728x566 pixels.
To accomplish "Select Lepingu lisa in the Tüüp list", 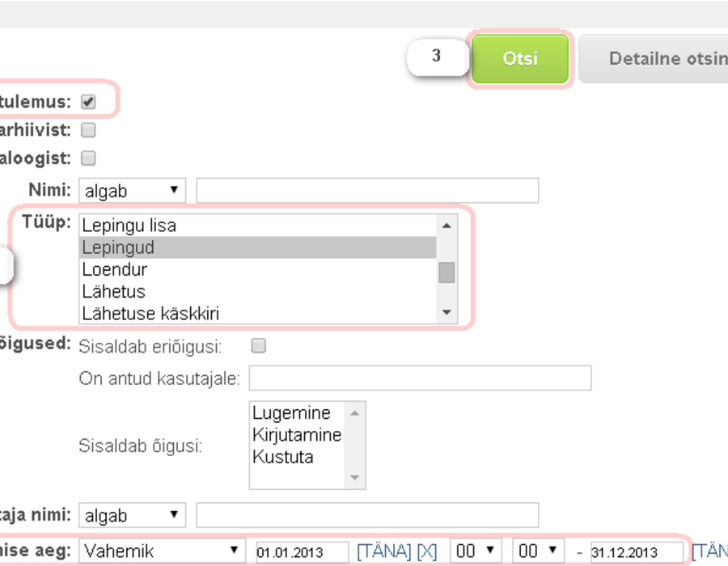I will pyautogui.click(x=258, y=226).
